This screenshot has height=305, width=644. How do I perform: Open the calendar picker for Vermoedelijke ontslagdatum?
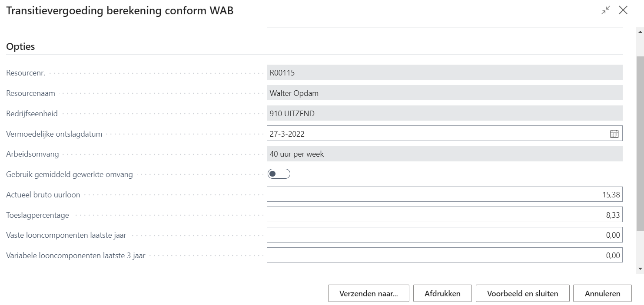pyautogui.click(x=614, y=134)
